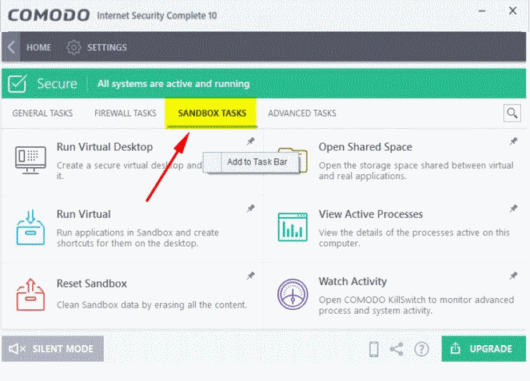This screenshot has height=381, width=530.
Task: Minimize the COMODO window
Action: pos(482,11)
